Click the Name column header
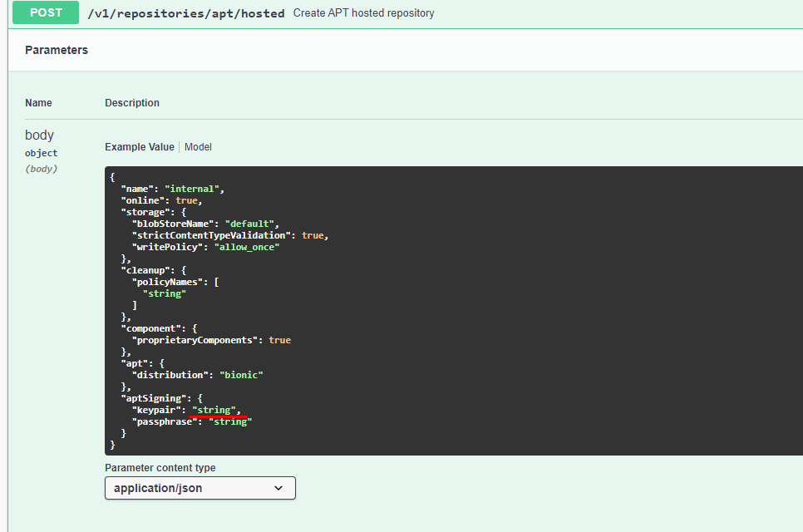The image size is (803, 532). click(x=38, y=102)
